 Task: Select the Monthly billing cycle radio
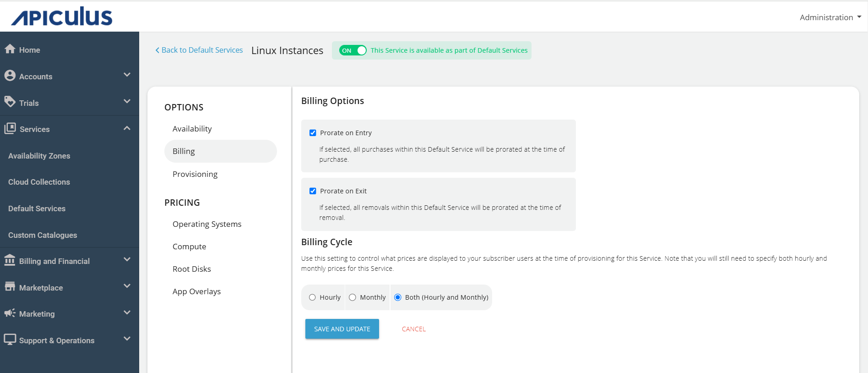[353, 297]
